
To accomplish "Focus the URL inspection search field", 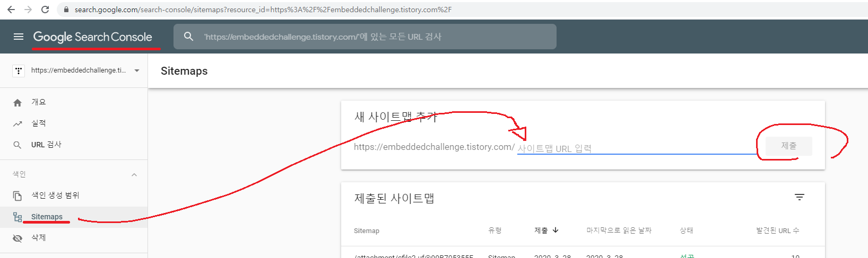I will point(365,37).
